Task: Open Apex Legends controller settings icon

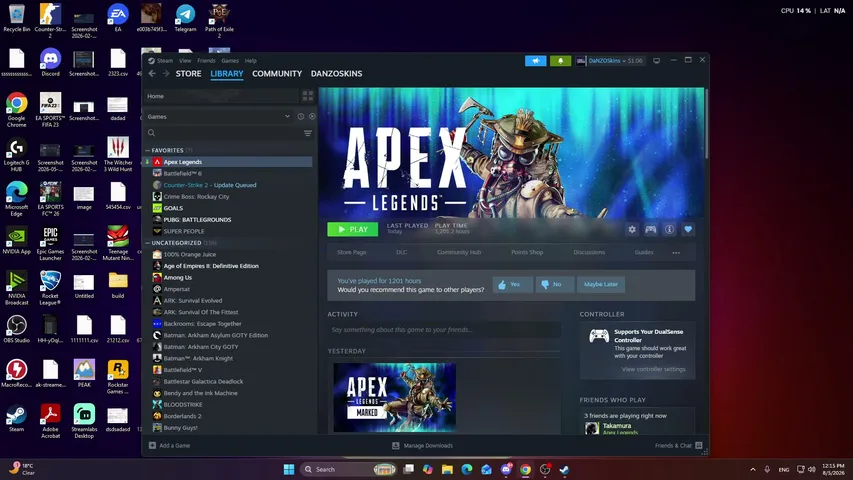Action: (651, 230)
